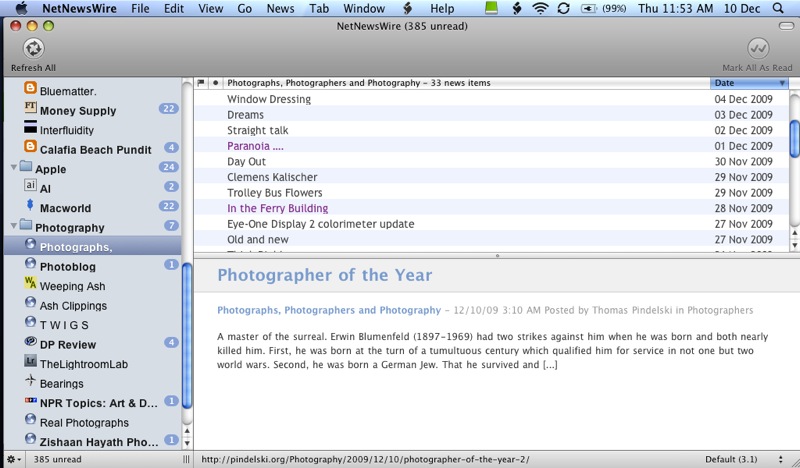Click the Photoblog globe icon
Viewport: 800px width, 468px height.
click(31, 263)
